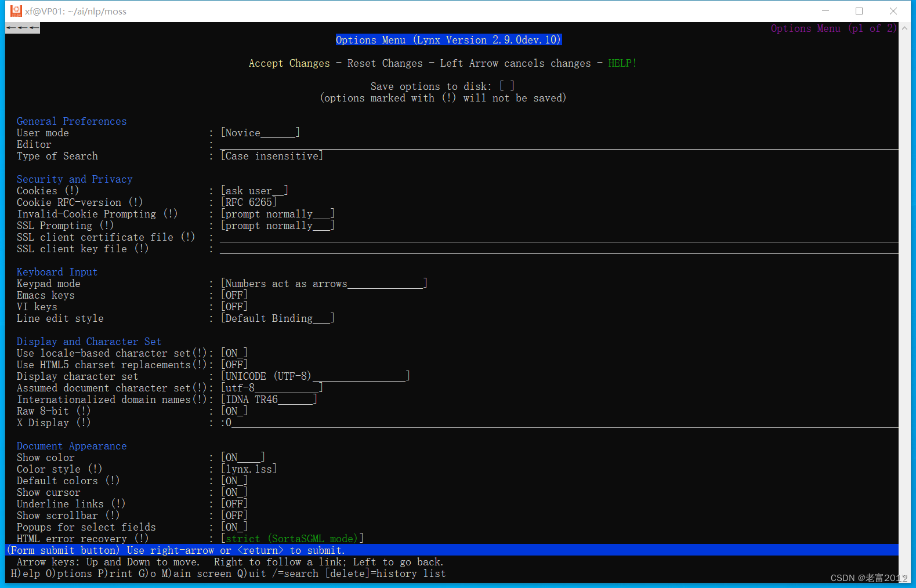The height and width of the screenshot is (588, 916).
Task: Open Invalid-Cookie Prompting selector
Action: [277, 214]
